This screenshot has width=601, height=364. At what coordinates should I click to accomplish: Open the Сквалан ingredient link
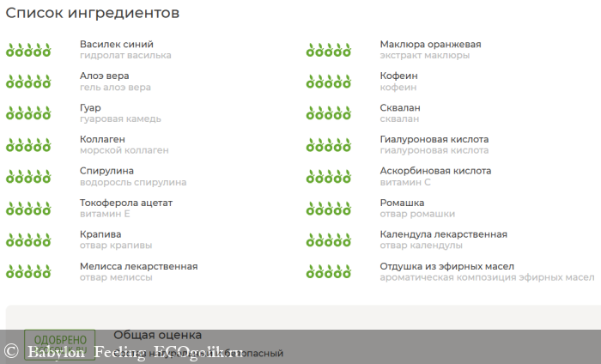[400, 108]
